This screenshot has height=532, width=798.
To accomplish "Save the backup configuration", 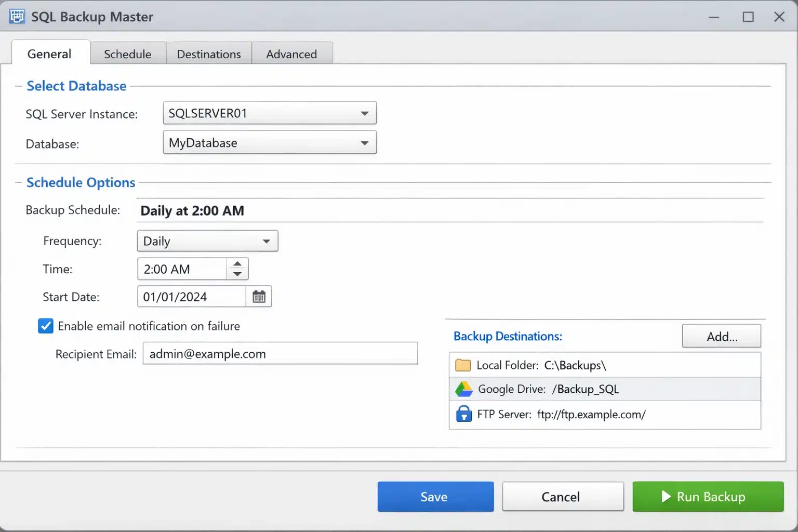I will [x=435, y=497].
